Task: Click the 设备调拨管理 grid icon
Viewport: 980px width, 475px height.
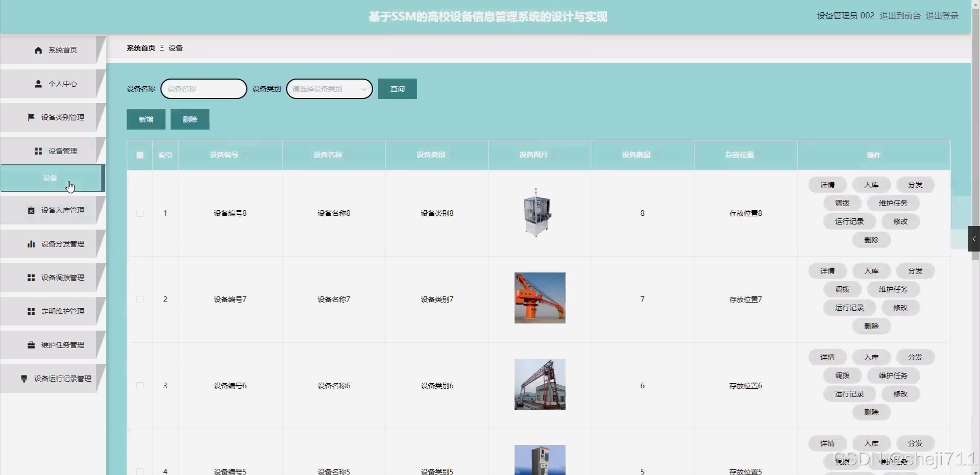Action: (30, 278)
